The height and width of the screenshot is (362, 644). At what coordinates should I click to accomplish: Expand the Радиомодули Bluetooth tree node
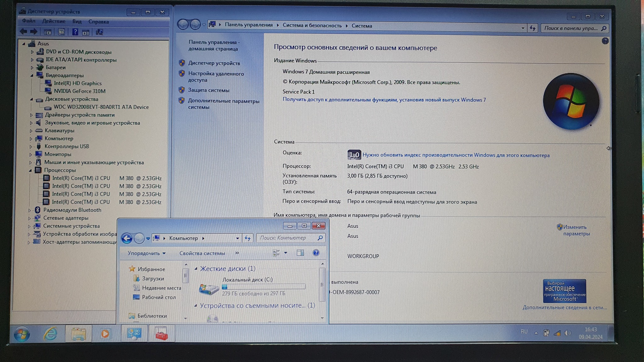tap(29, 210)
